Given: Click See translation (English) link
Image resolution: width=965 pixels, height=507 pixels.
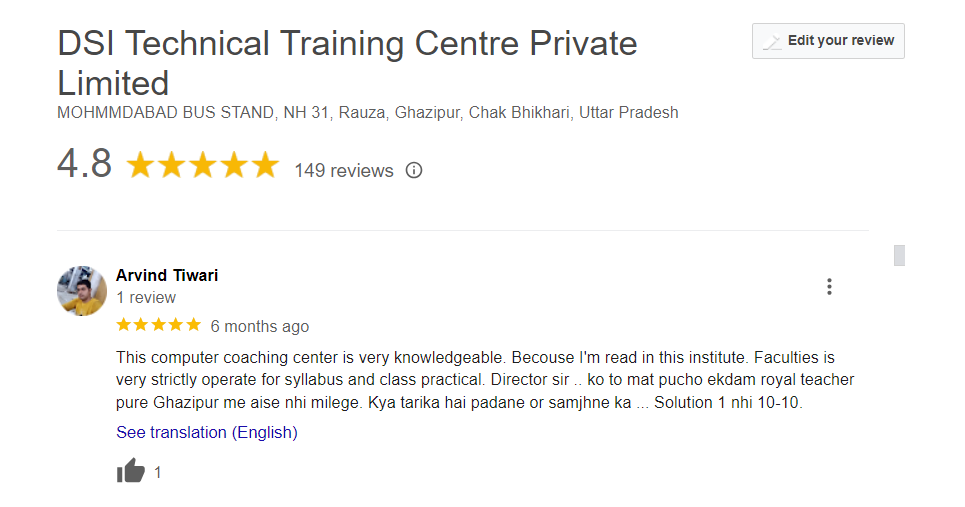Looking at the screenshot, I should [207, 432].
